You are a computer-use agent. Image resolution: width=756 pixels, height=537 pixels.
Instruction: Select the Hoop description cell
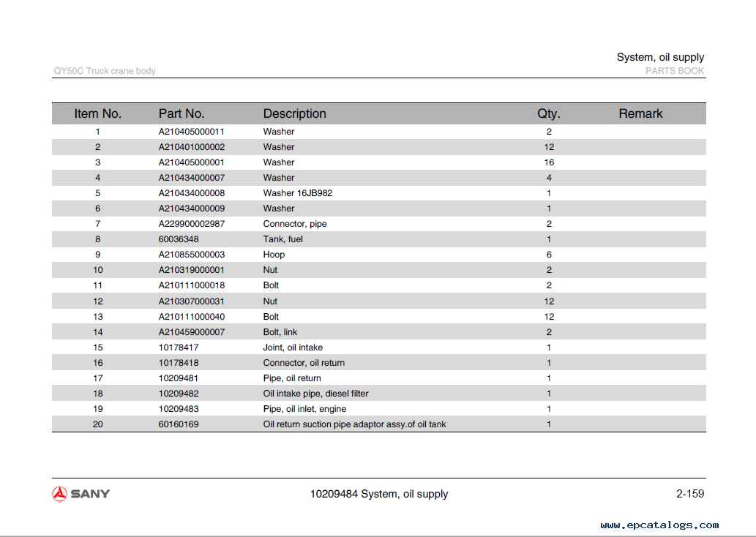[x=274, y=255]
